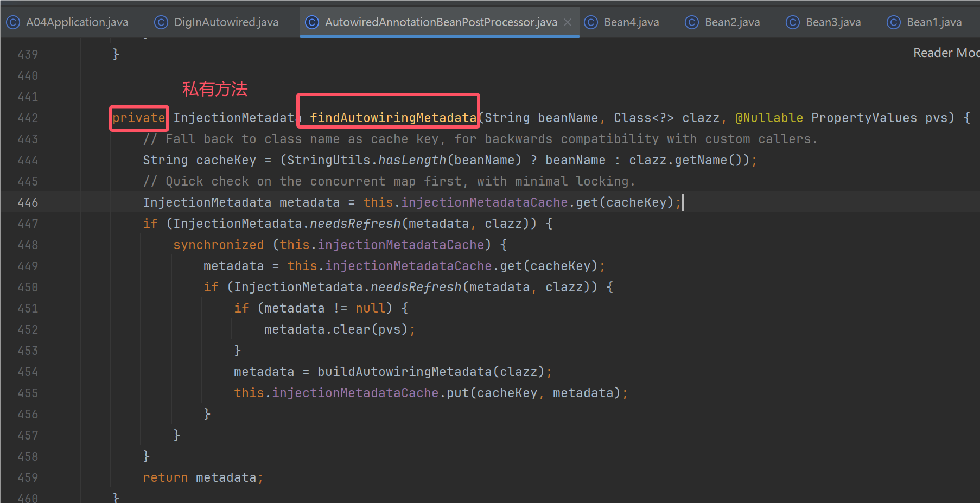Click the class icon on Bean2.java tab
The image size is (980, 503).
point(692,22)
